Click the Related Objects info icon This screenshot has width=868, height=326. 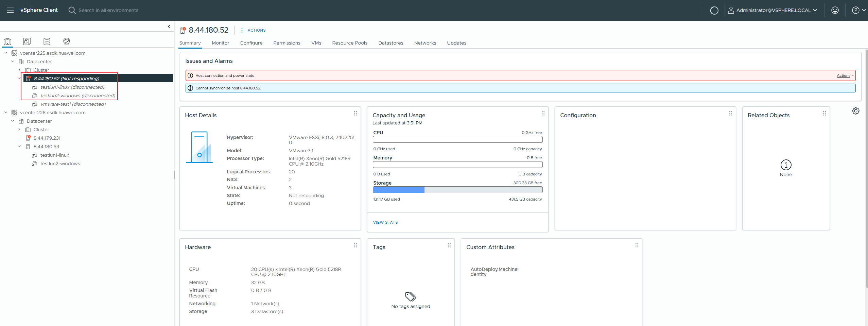tap(786, 165)
